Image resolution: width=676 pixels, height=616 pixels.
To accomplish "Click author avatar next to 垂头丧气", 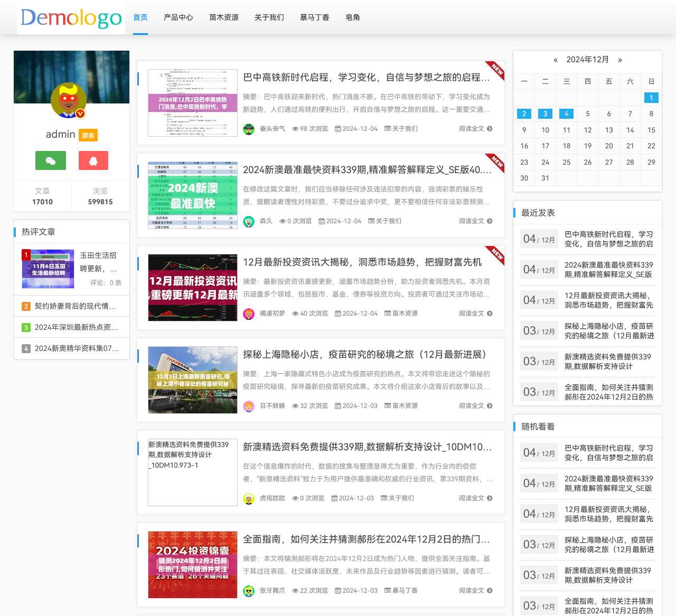I will [249, 129].
